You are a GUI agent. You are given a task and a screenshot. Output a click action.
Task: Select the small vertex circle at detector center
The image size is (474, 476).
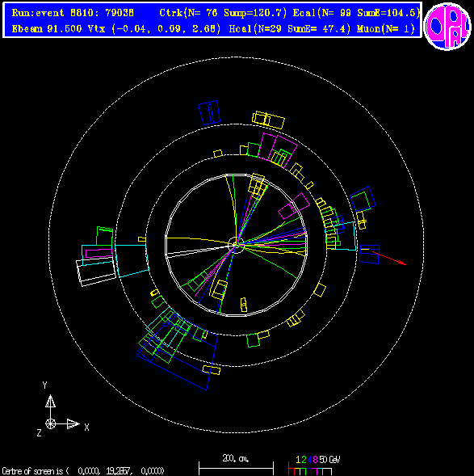236,245
